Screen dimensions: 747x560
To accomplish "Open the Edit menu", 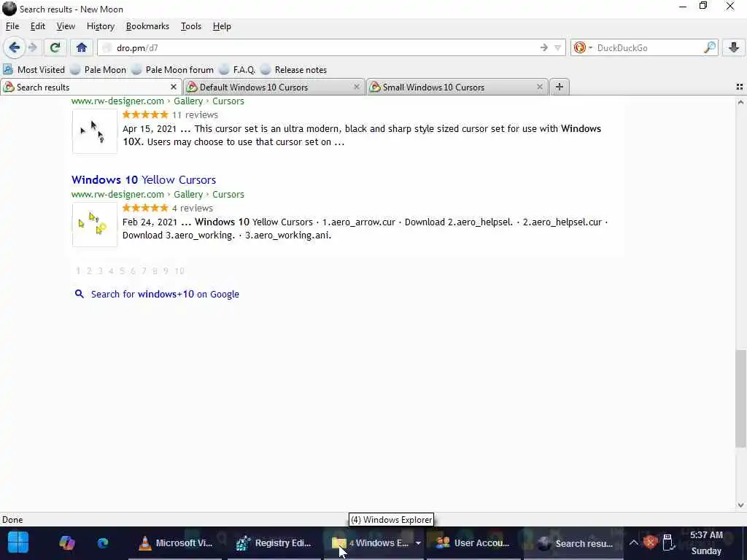I will click(x=38, y=26).
